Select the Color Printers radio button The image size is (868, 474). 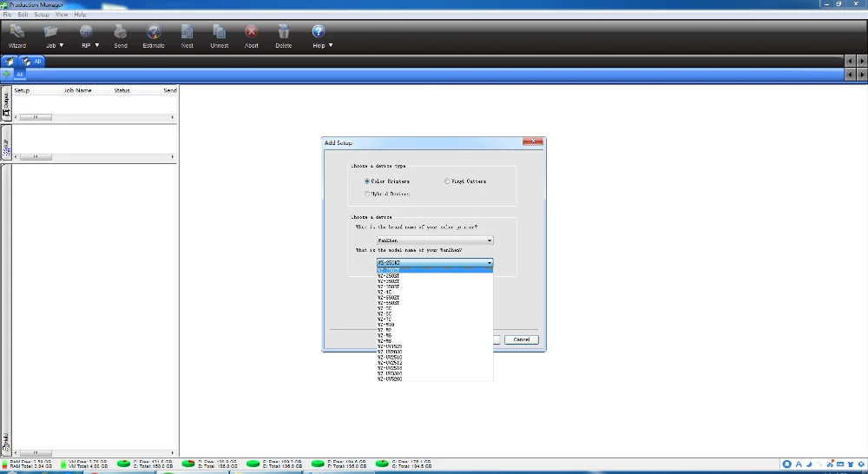coord(367,181)
